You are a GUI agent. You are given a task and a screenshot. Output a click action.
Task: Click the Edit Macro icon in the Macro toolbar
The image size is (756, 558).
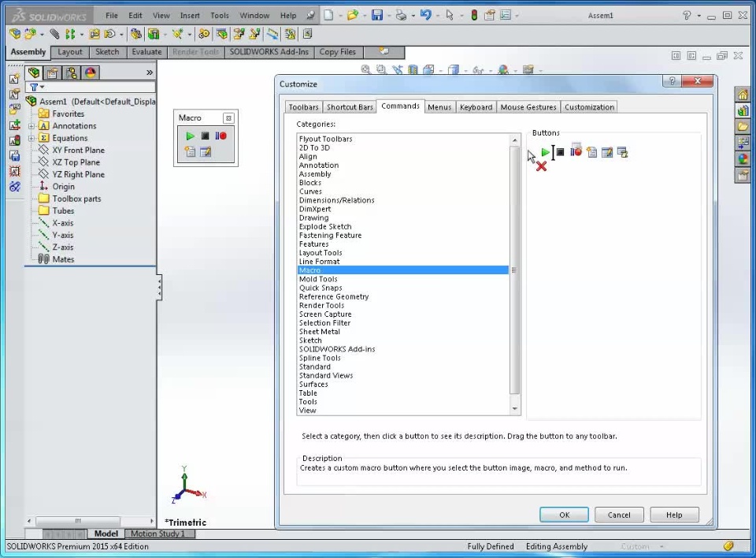point(206,152)
